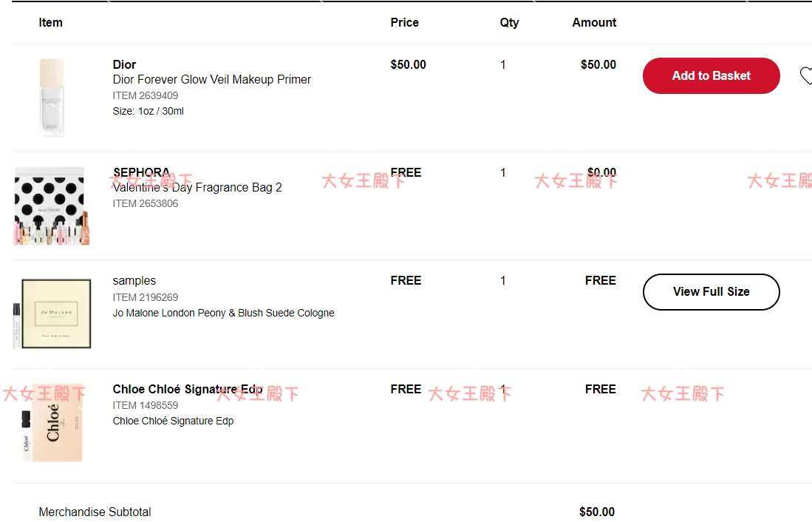Add the Dior primer to basket
The height and width of the screenshot is (522, 812).
tap(711, 75)
